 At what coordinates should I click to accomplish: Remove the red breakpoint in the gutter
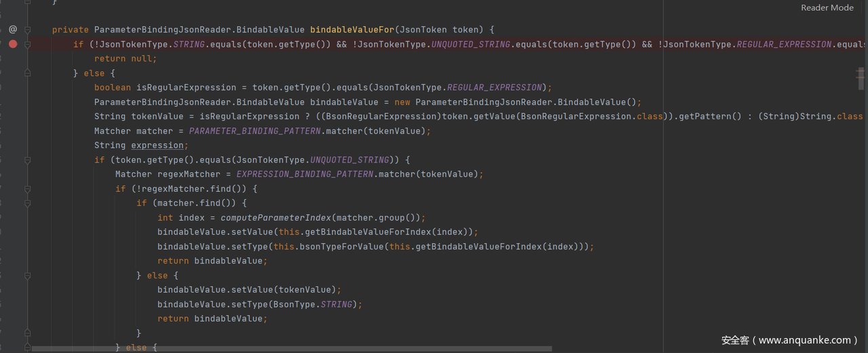coord(13,44)
